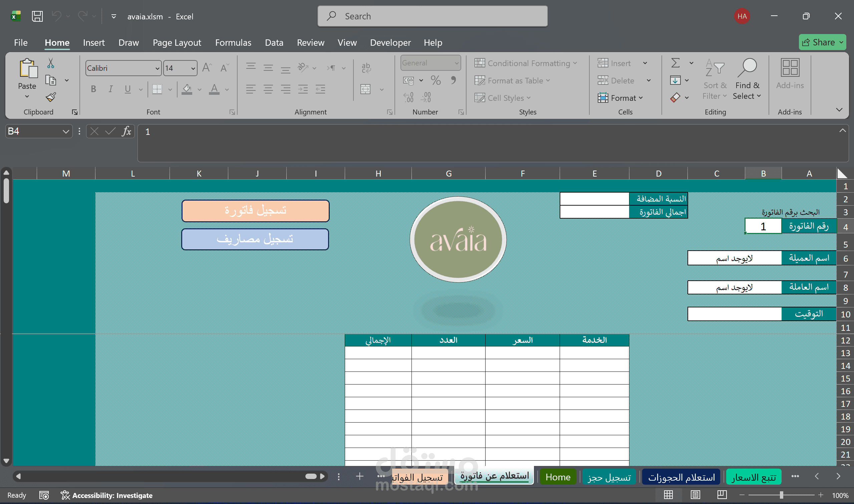The width and height of the screenshot is (854, 504).
Task: Switch to Page Break Preview view
Action: pos(722,495)
